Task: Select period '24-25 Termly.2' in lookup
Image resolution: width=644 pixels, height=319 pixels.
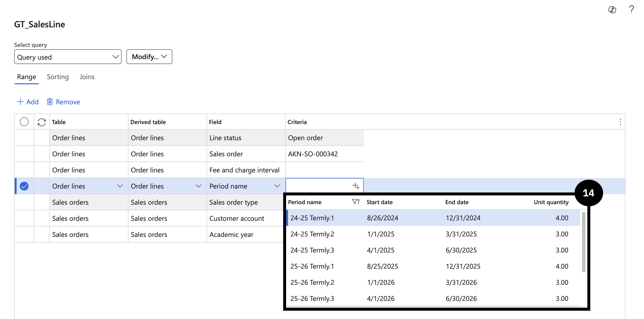Action: coord(312,234)
